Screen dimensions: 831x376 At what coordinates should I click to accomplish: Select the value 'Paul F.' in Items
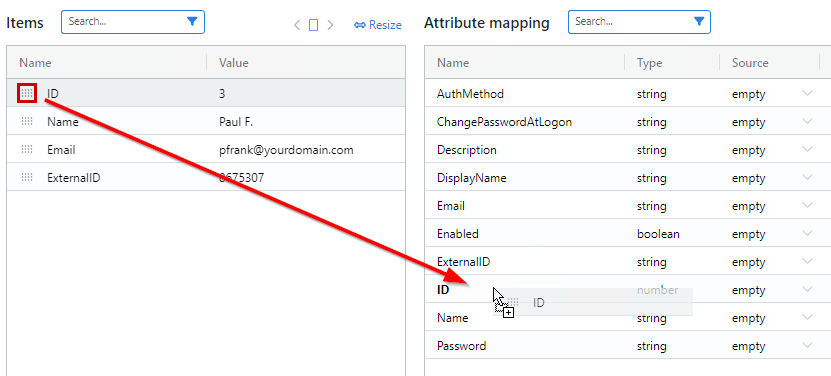coord(236,122)
